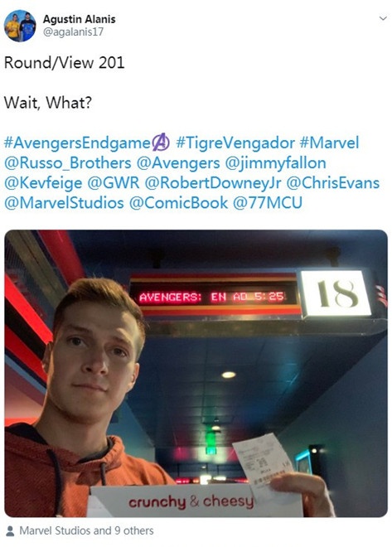
Task: Expand the tweet options chevron
Action: pos(383,18)
